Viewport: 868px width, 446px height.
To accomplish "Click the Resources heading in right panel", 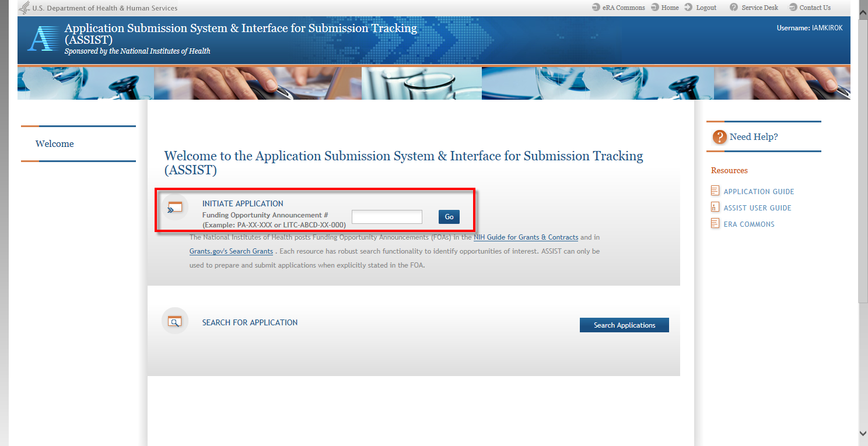I will [729, 171].
